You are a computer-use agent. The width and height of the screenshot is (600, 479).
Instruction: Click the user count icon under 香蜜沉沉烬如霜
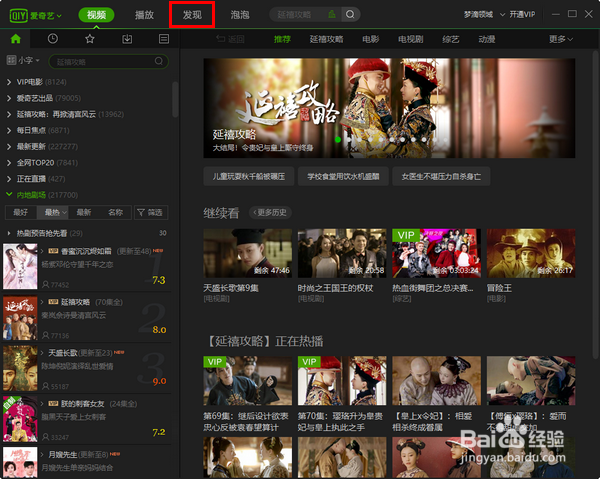pyautogui.click(x=46, y=284)
